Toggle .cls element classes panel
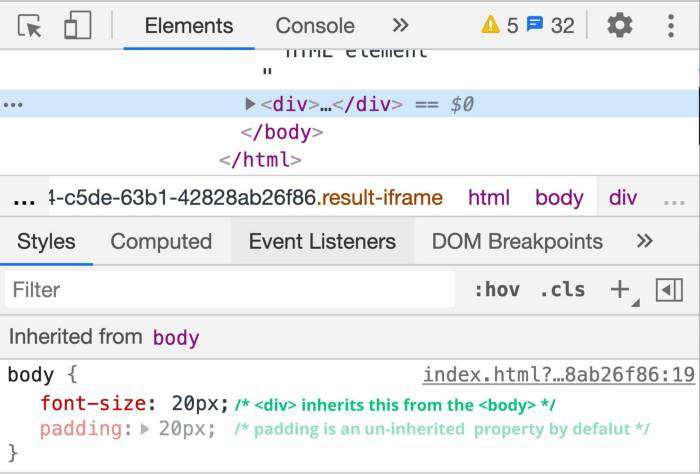700x474 pixels. click(x=562, y=290)
